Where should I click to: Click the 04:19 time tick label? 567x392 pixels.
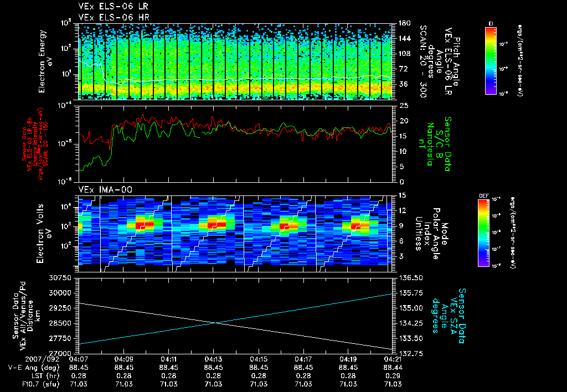point(348,360)
